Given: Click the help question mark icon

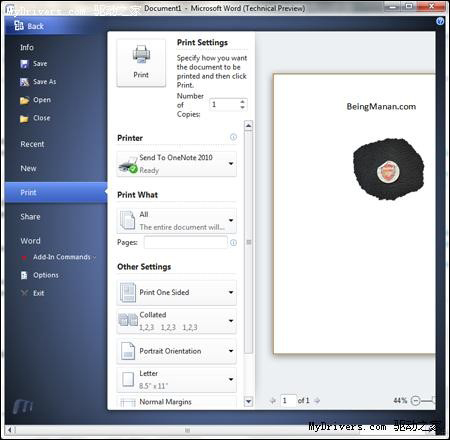Looking at the screenshot, I should point(440,21).
